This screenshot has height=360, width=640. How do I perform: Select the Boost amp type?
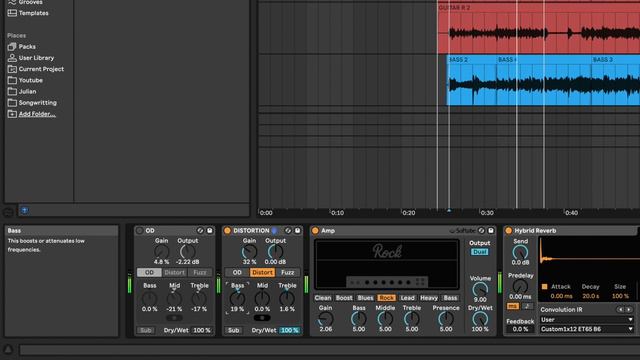[344, 298]
